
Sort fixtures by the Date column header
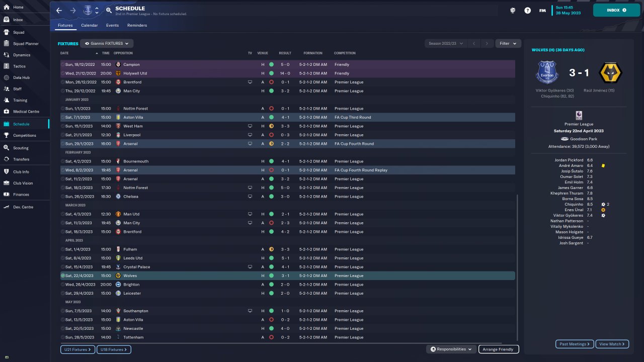[x=64, y=53]
